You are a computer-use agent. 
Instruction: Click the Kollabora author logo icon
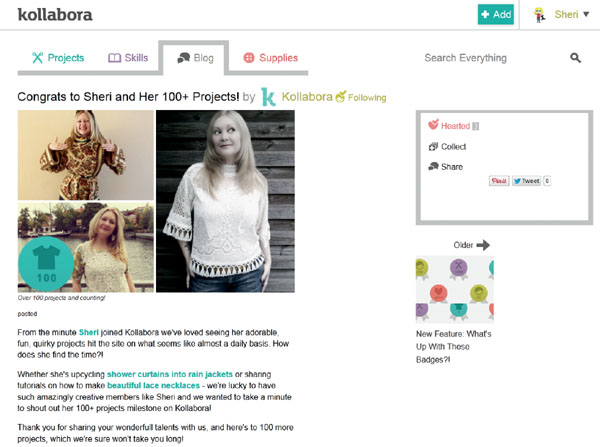point(269,97)
